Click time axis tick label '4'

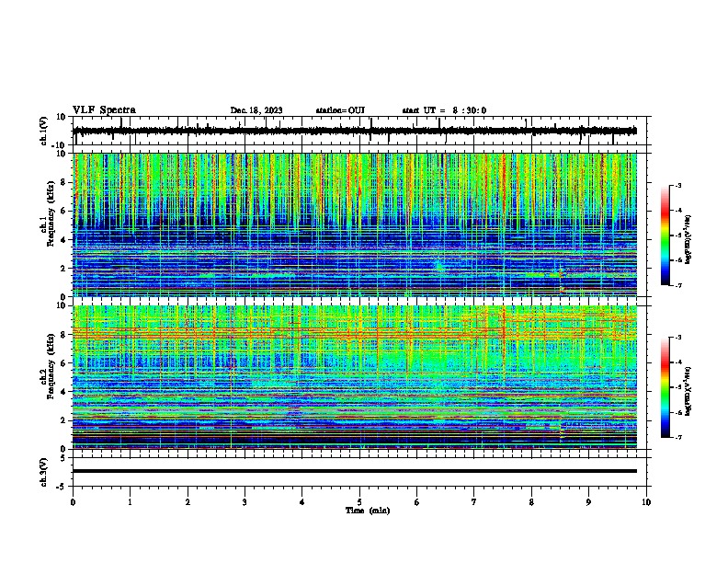[x=302, y=502]
